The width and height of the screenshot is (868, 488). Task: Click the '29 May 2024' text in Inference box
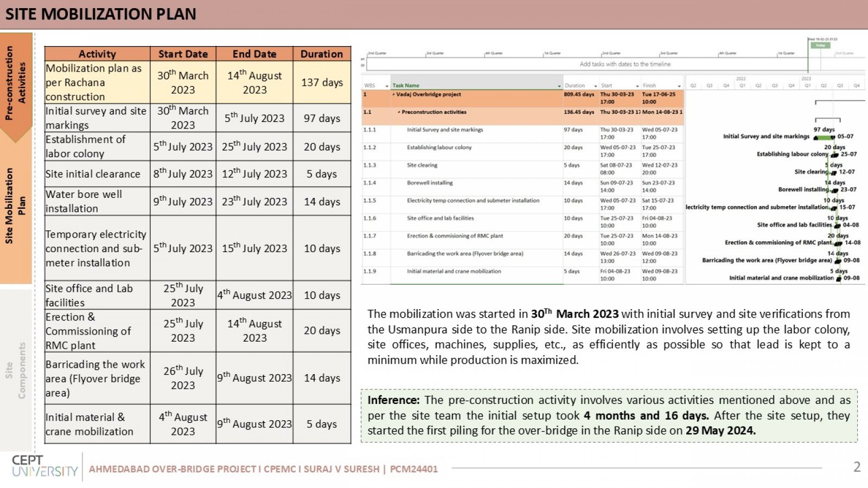pyautogui.click(x=720, y=431)
